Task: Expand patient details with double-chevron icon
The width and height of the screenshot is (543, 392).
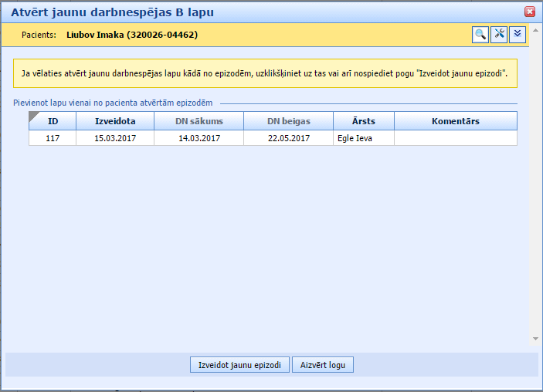Action: point(518,34)
